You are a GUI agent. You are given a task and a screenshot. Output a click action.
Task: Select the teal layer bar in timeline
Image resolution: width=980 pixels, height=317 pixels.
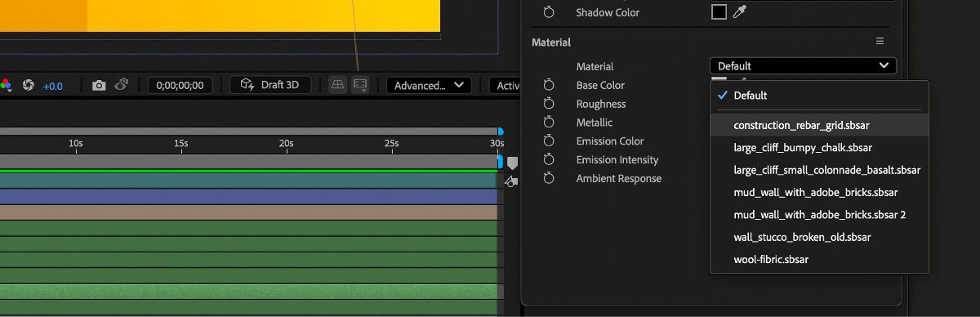(x=248, y=180)
